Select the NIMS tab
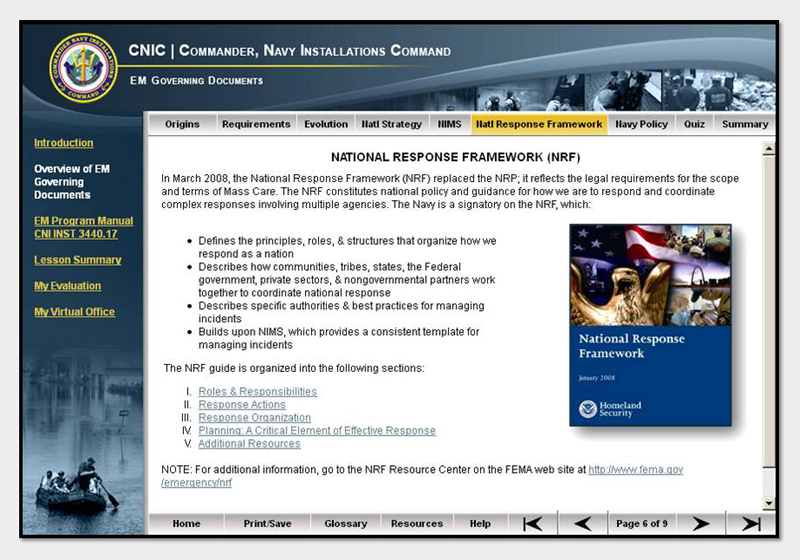The image size is (800, 560). pos(449,124)
